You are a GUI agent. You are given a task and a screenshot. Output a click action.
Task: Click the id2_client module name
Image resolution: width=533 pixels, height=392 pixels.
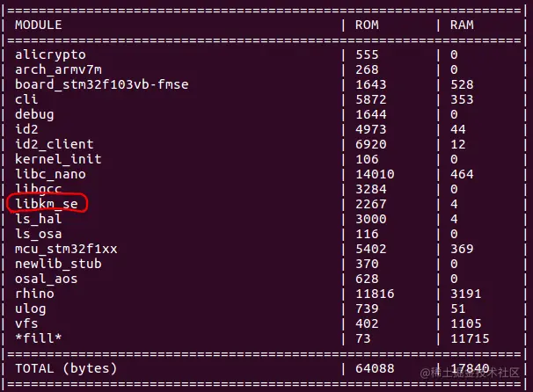pos(54,144)
